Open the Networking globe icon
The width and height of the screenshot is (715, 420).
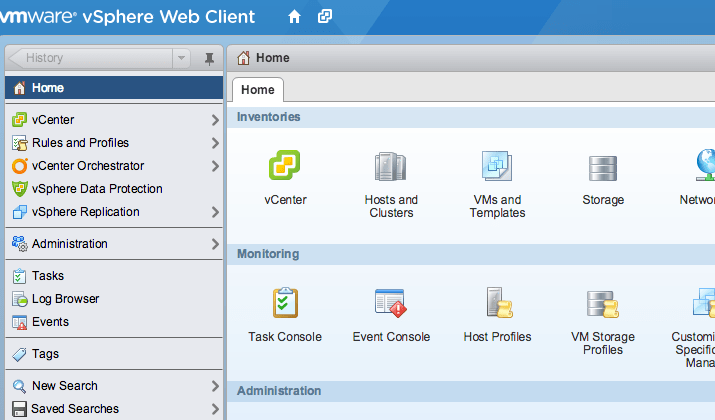pos(706,165)
